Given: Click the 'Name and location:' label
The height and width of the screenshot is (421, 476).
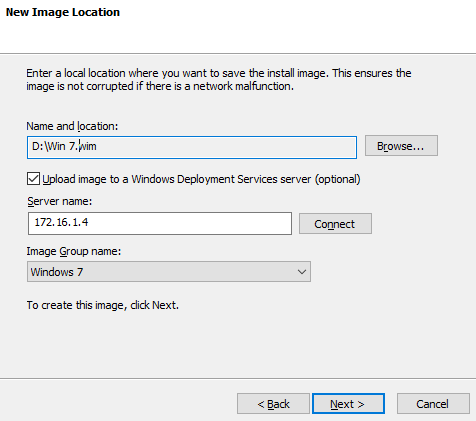Looking at the screenshot, I should [72, 126].
